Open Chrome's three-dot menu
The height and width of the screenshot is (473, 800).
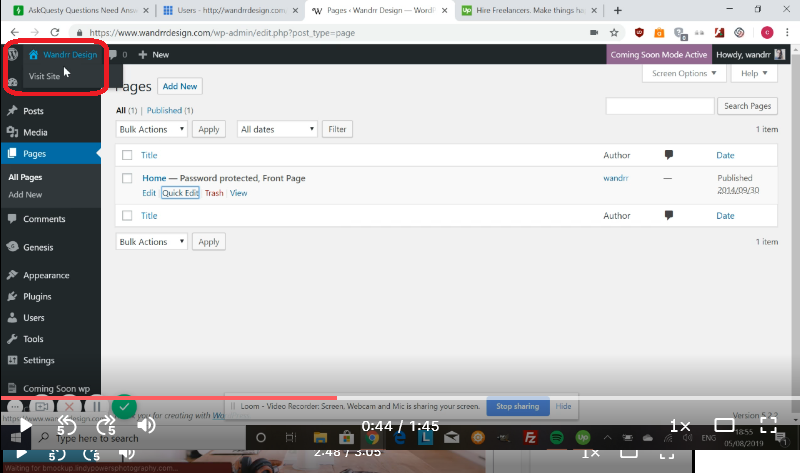click(788, 33)
